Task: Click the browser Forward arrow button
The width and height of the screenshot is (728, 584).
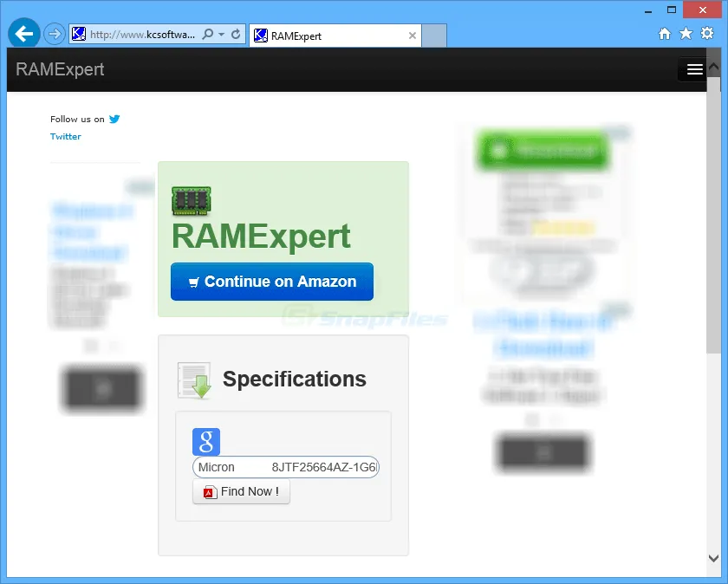Action: pyautogui.click(x=55, y=35)
